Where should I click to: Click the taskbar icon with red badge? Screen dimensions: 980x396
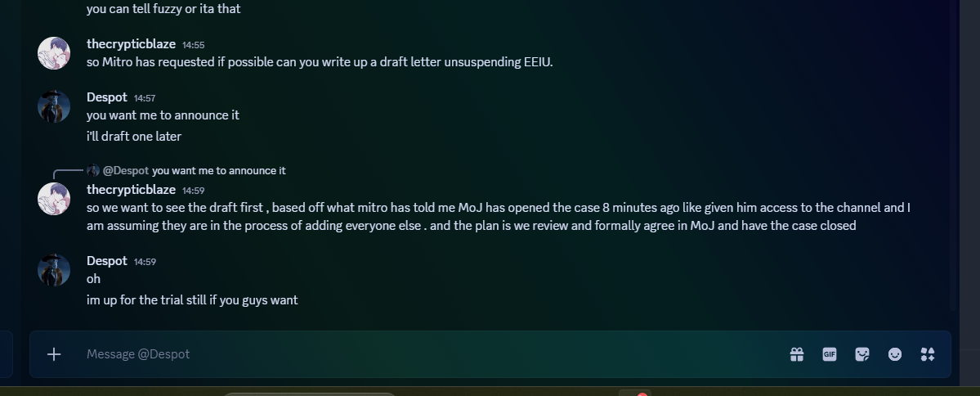click(x=634, y=394)
